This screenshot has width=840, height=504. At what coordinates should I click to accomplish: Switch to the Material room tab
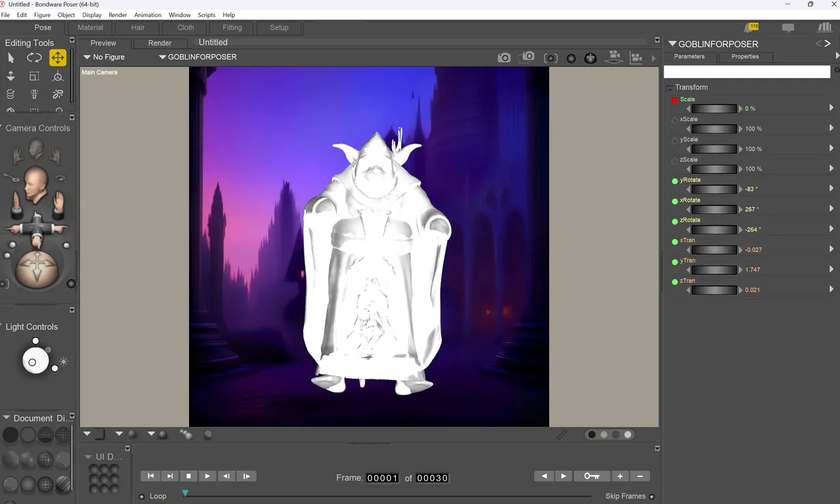pyautogui.click(x=91, y=28)
